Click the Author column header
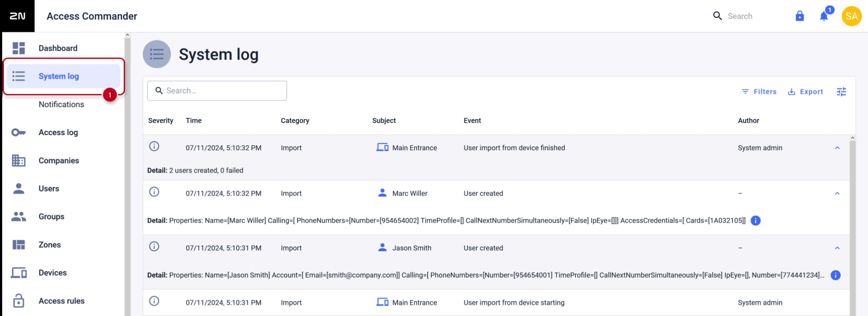This screenshot has width=868, height=316. [748, 120]
